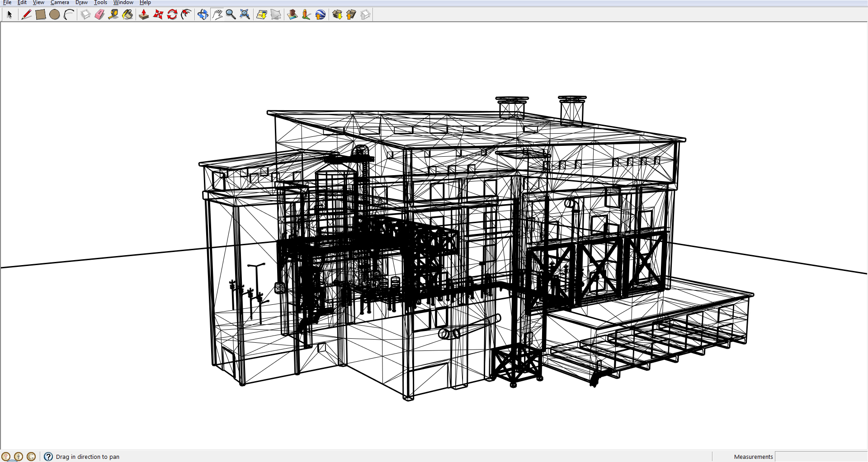The width and height of the screenshot is (868, 462).
Task: Choose the Move tool
Action: pyautogui.click(x=158, y=14)
